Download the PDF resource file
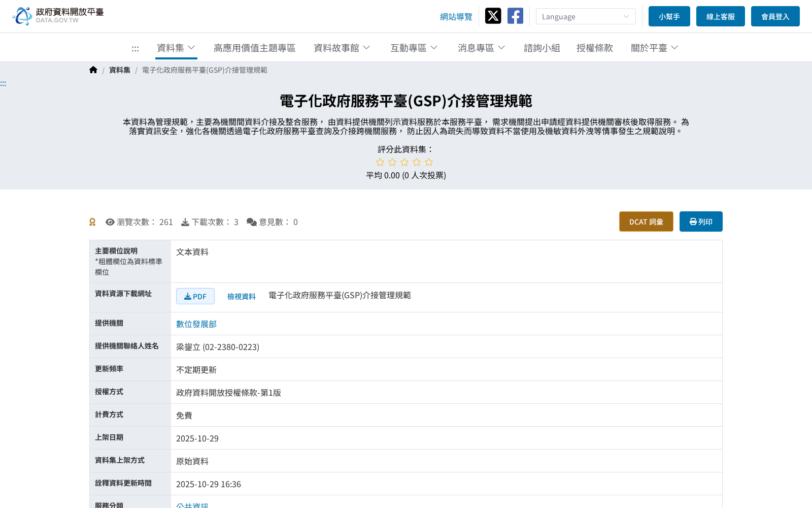Viewport: 812px width, 508px height. [195, 296]
